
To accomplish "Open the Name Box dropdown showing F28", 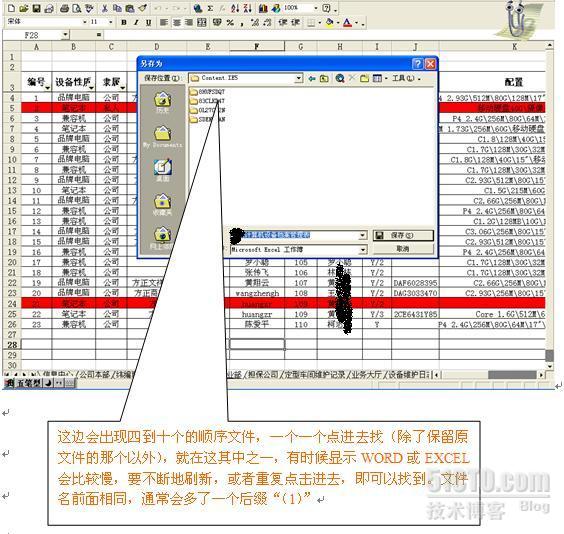I will (65, 35).
